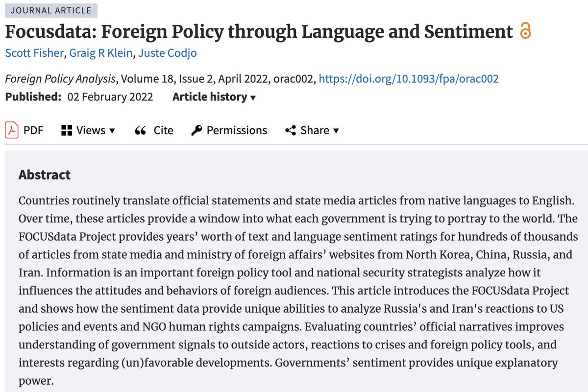The height and width of the screenshot is (392, 588).
Task: Click the JOURNAL ARTICLE badge
Action: [x=51, y=10]
